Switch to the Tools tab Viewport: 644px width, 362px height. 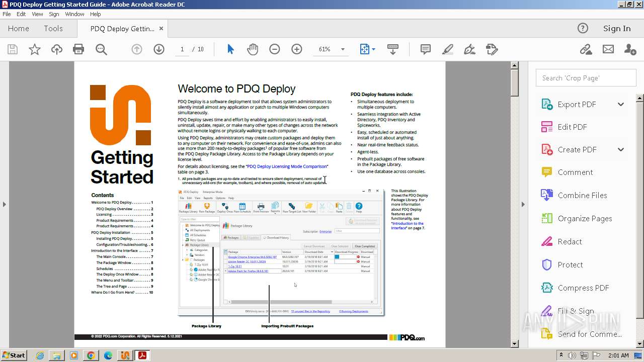(53, 28)
